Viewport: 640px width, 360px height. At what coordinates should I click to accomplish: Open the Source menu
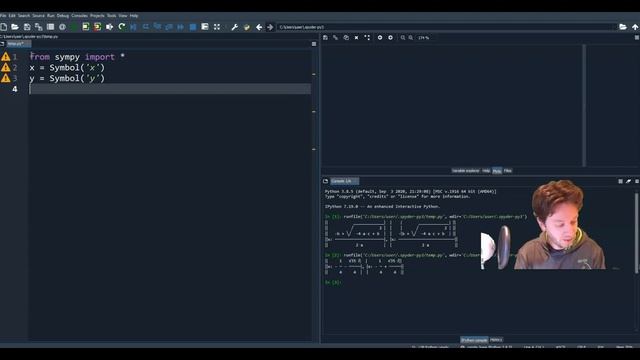coord(38,16)
